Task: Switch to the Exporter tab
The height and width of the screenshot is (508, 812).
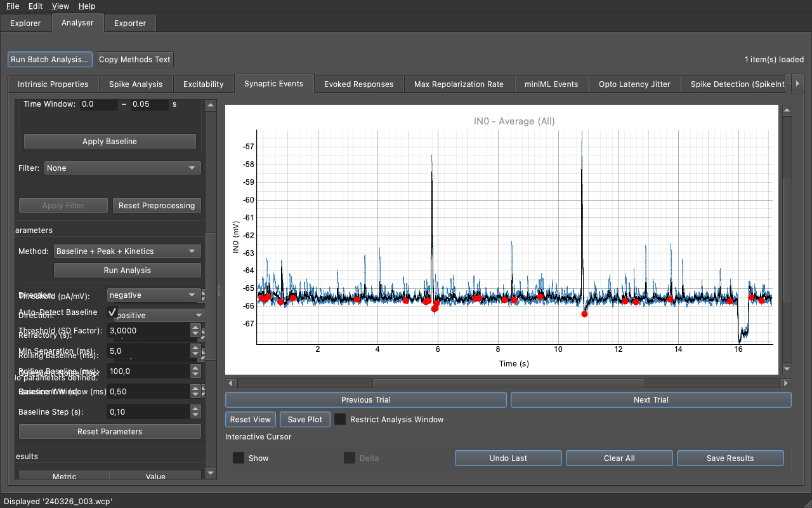Action: [x=130, y=23]
